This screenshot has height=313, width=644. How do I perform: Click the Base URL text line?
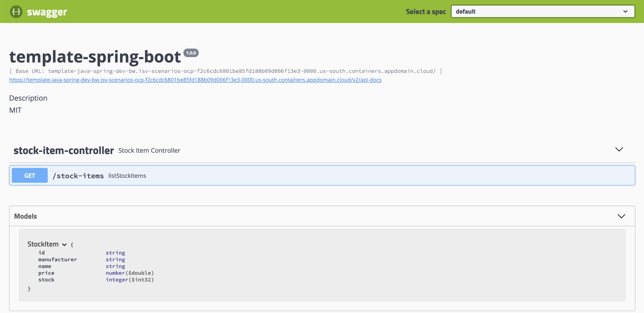[x=226, y=71]
